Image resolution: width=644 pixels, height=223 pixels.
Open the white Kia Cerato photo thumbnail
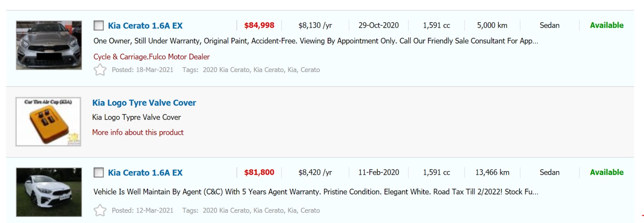(x=49, y=192)
